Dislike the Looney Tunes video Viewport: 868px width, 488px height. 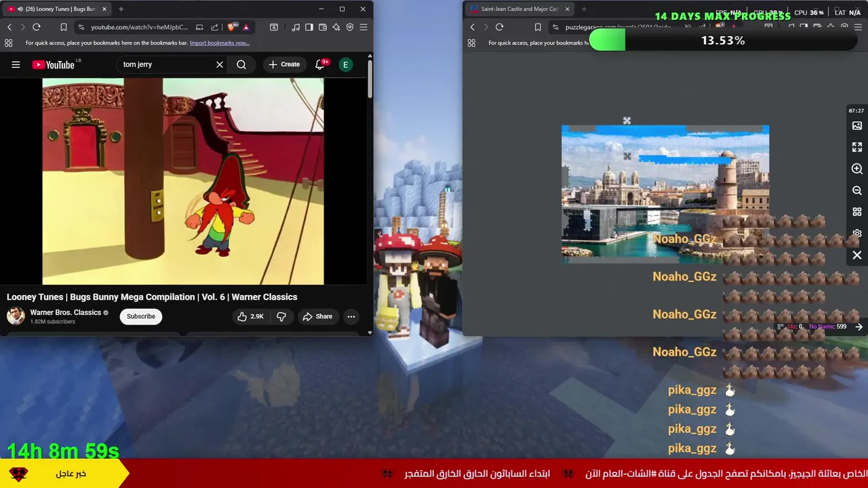pos(281,317)
